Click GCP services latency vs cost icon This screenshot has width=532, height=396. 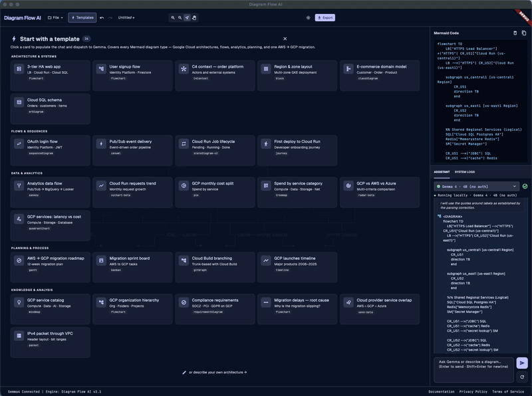coord(19,219)
